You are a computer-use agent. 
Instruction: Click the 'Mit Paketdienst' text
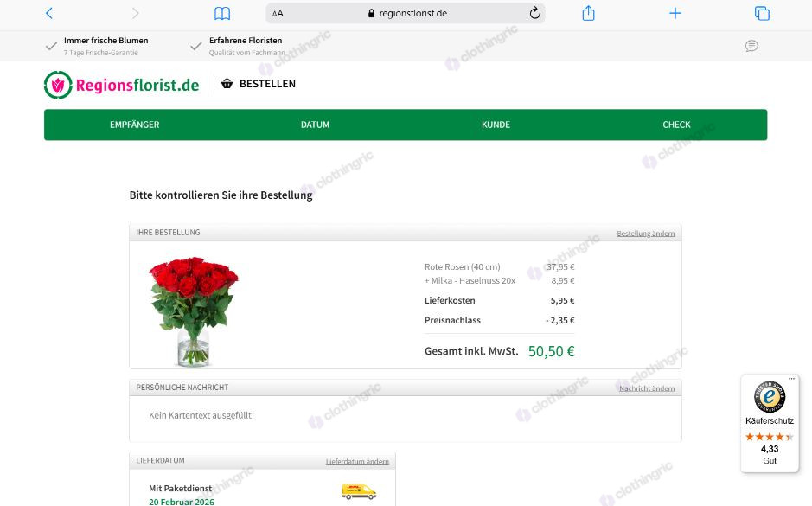[x=180, y=489]
